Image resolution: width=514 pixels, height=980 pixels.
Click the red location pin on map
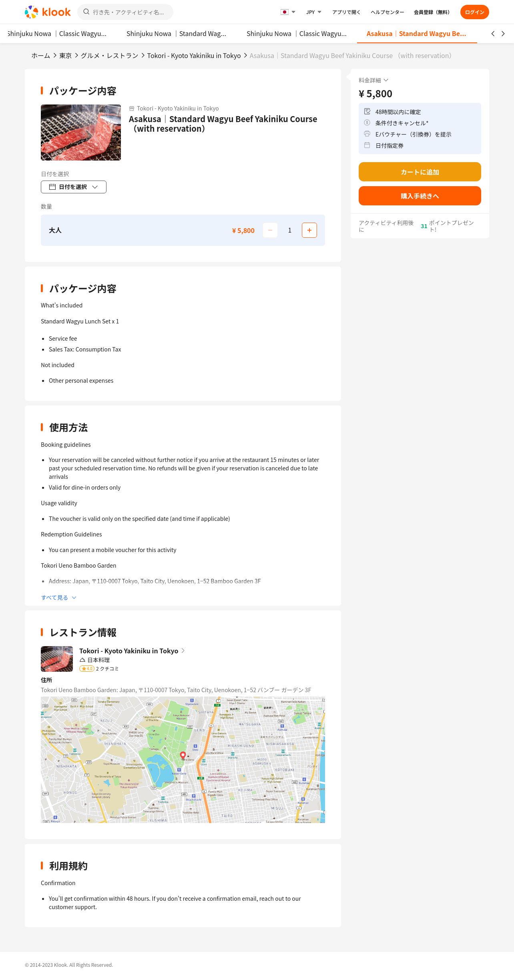pos(183,755)
